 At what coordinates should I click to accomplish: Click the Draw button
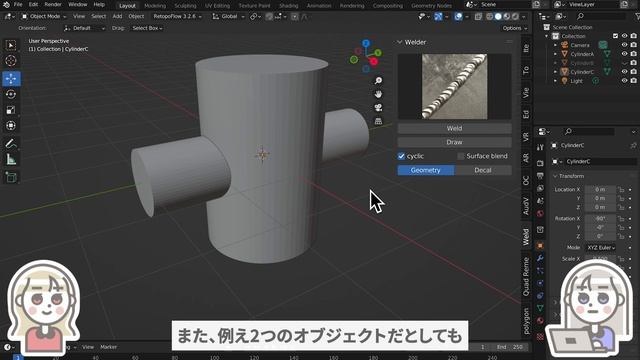454,142
